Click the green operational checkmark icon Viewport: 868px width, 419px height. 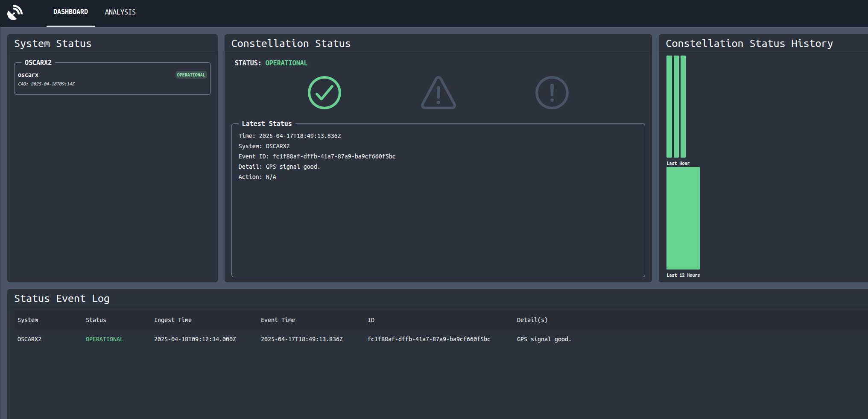[x=324, y=93]
